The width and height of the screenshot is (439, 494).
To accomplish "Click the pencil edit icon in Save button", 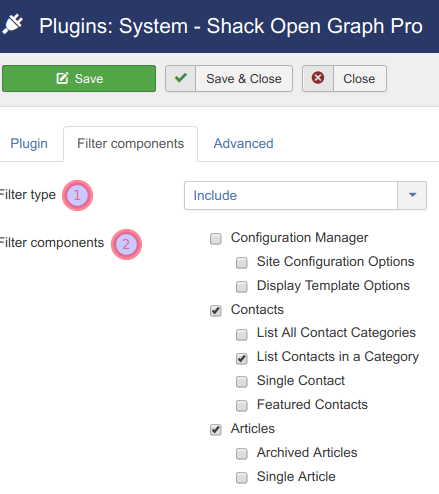I will pyautogui.click(x=62, y=78).
